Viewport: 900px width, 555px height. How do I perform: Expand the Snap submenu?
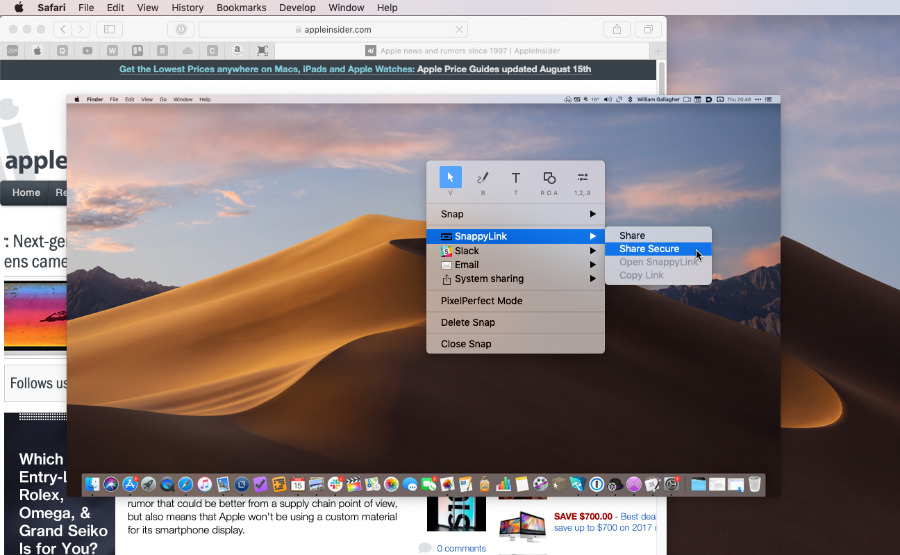pyautogui.click(x=515, y=214)
